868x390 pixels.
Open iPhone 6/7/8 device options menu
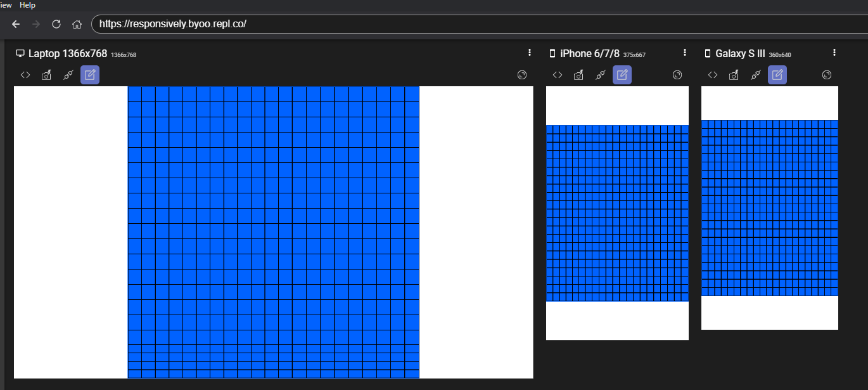coord(684,53)
